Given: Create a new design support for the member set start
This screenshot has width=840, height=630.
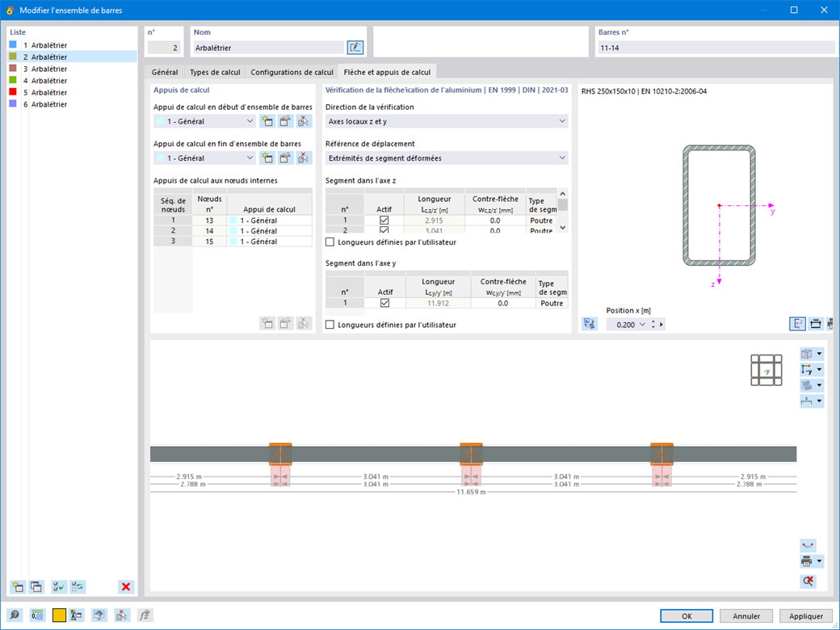Looking at the screenshot, I should click(x=267, y=122).
